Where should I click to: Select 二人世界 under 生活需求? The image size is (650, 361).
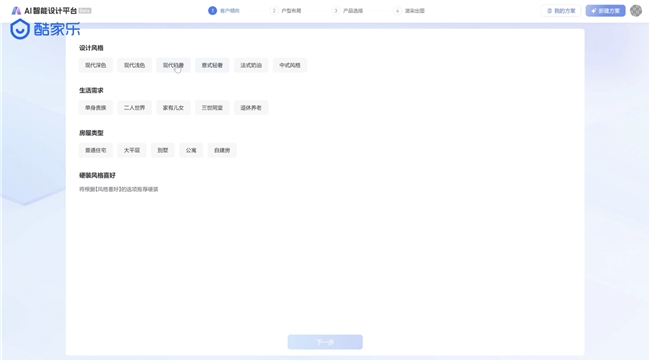coord(134,108)
